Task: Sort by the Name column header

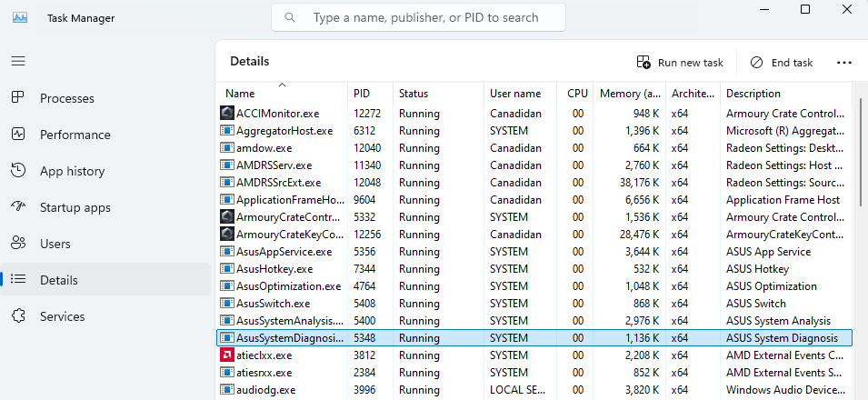Action: [240, 94]
